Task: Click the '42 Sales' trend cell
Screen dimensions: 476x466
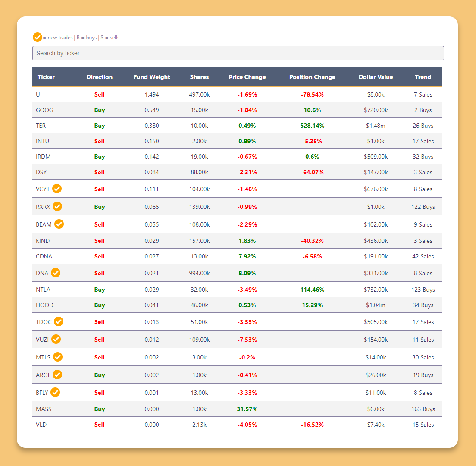Action: (x=423, y=256)
